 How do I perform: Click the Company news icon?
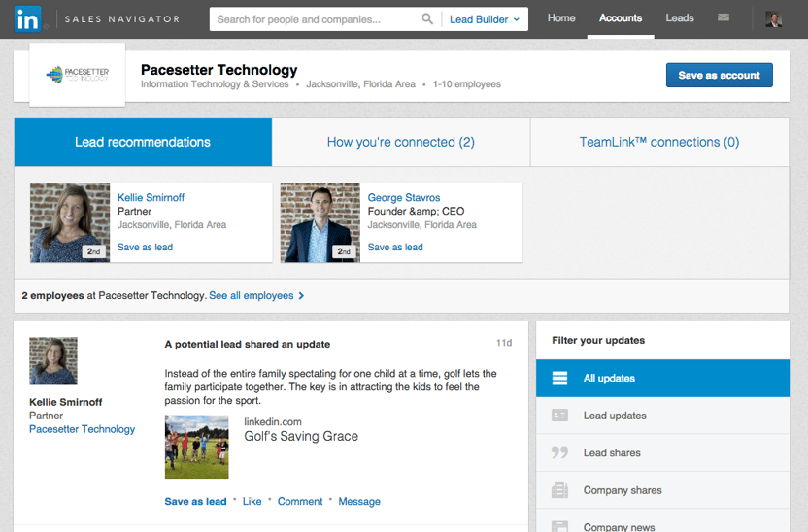click(x=559, y=526)
